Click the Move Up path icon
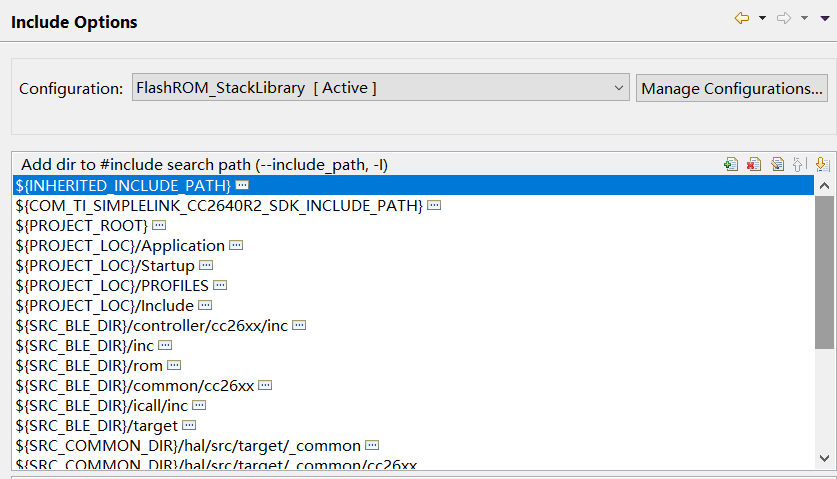This screenshot has height=479, width=837. click(x=799, y=165)
